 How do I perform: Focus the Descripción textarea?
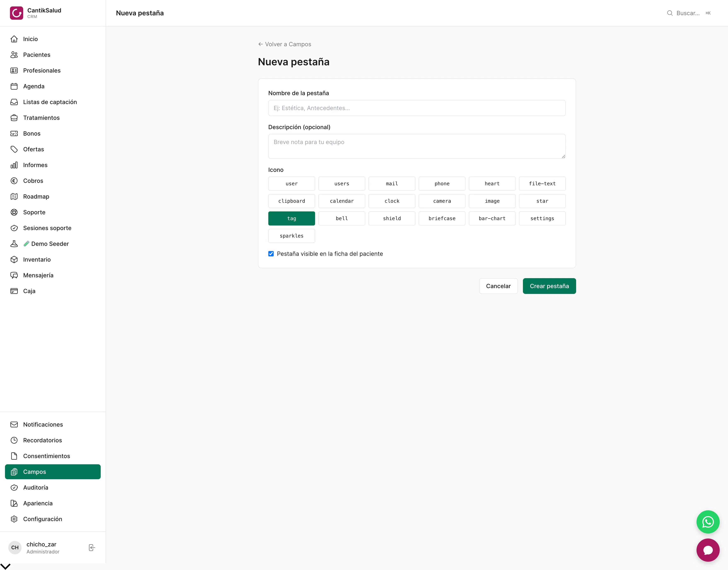[417, 146]
